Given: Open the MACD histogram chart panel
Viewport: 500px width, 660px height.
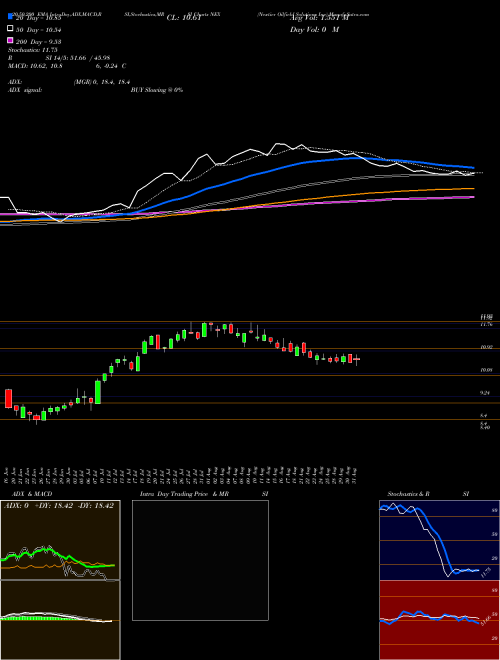Looking at the screenshot, I should click(x=60, y=620).
